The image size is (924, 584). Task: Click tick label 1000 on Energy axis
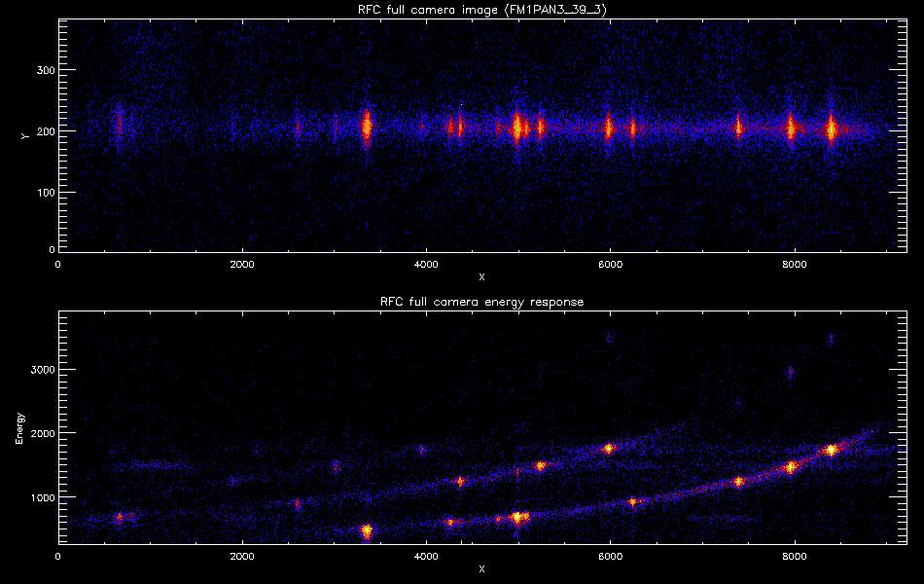click(37, 496)
